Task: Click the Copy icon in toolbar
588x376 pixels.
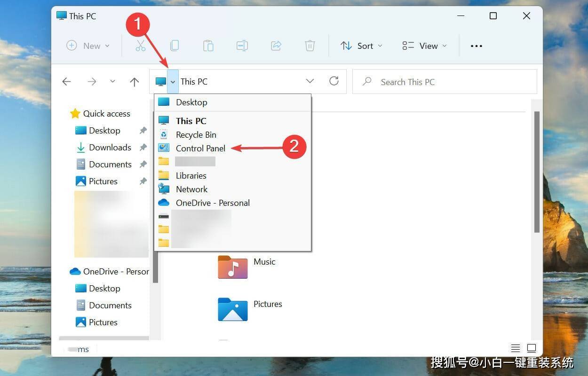Action: click(175, 46)
